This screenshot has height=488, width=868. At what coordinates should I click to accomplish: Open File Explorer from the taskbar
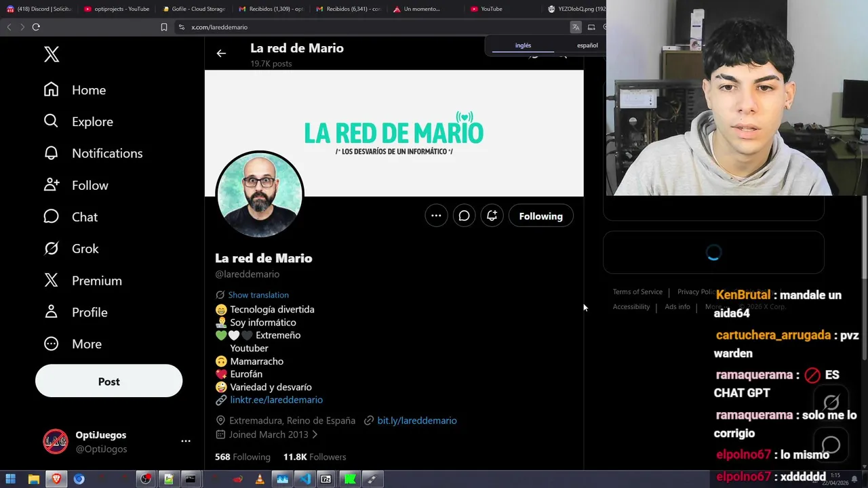pyautogui.click(x=33, y=479)
